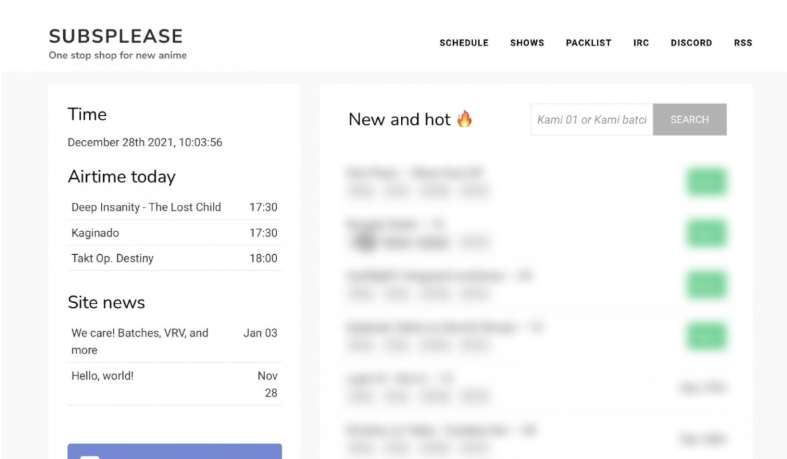Click the fourth green badge in releases list
787x459 pixels.
click(707, 336)
